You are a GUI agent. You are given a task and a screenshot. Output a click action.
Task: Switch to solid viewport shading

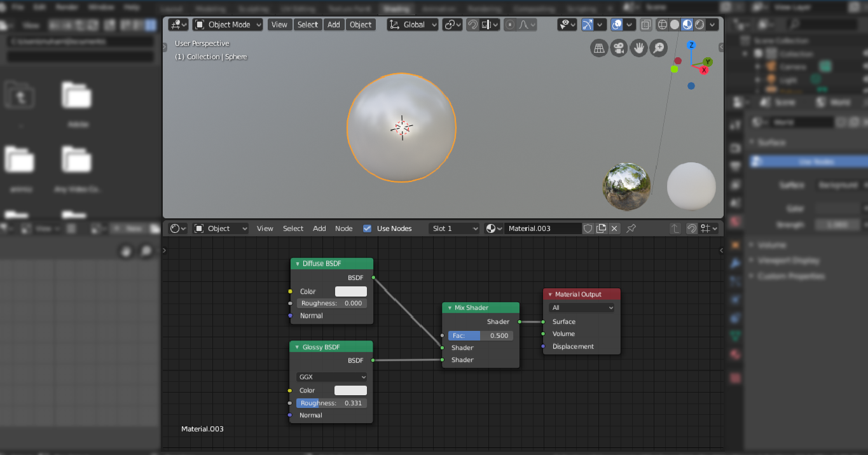point(675,25)
